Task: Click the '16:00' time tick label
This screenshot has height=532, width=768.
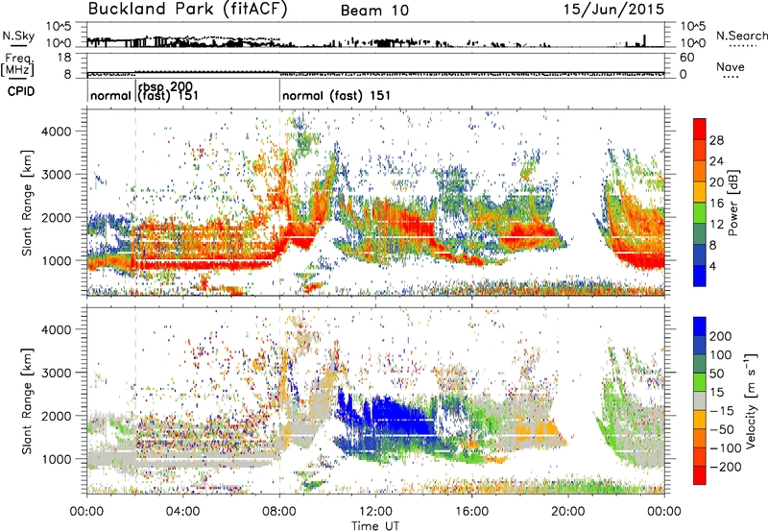Action: coord(471,512)
